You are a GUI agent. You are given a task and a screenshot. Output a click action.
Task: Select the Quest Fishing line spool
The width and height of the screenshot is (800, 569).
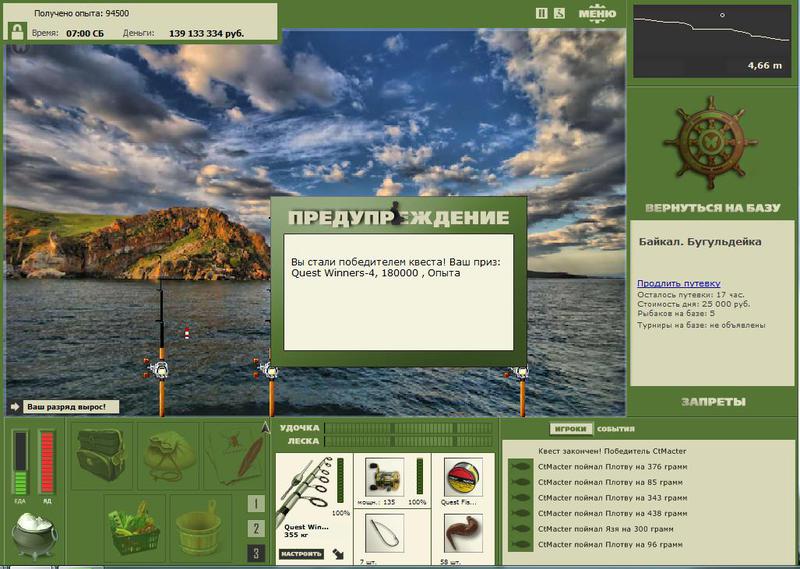coord(463,478)
